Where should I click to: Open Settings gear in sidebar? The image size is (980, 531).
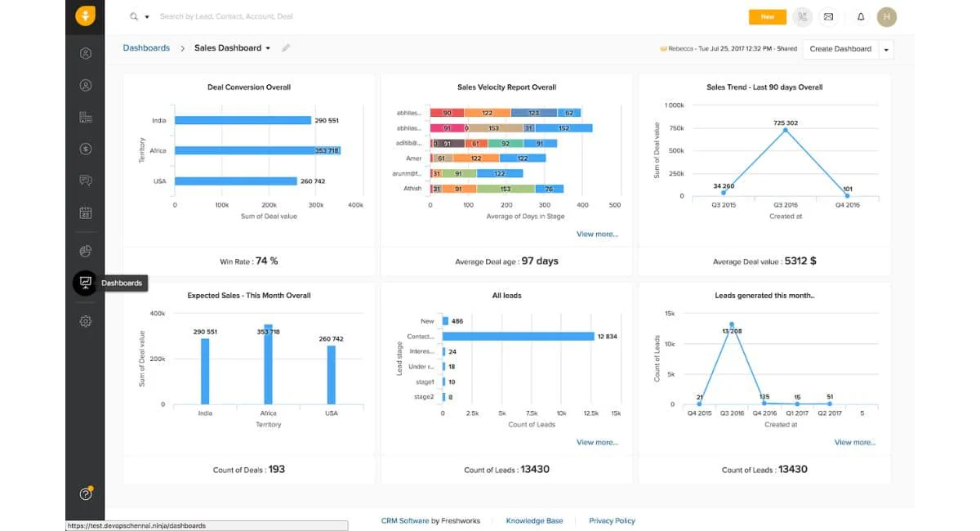click(85, 321)
